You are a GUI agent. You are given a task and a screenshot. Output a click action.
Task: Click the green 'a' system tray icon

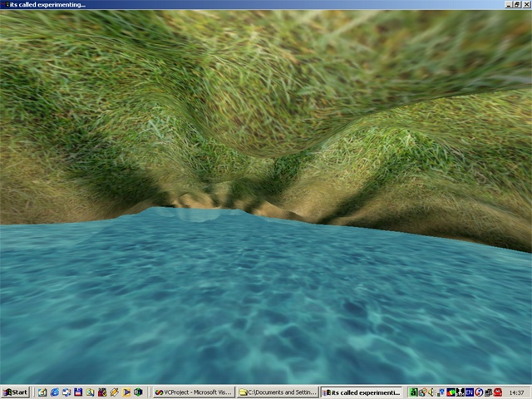click(413, 392)
